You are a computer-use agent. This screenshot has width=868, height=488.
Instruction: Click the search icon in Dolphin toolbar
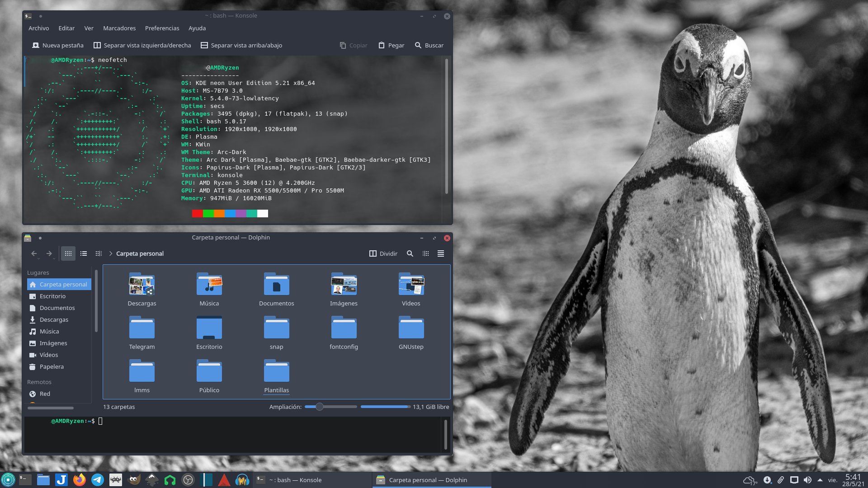click(410, 254)
